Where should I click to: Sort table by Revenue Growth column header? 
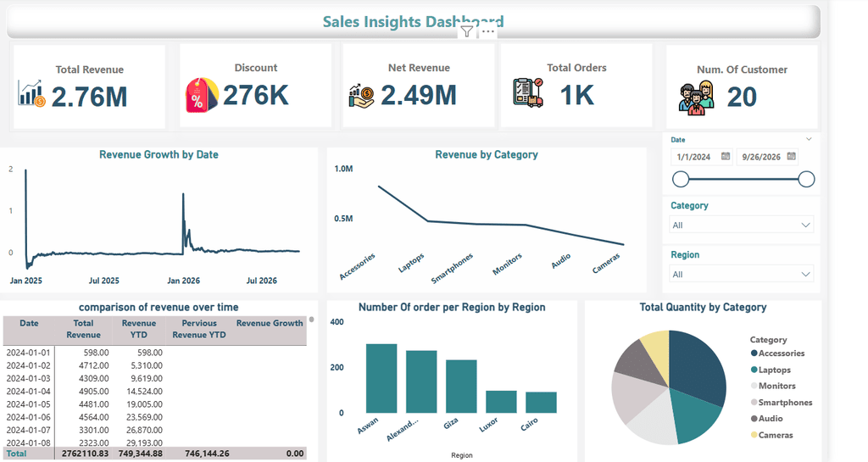point(270,323)
